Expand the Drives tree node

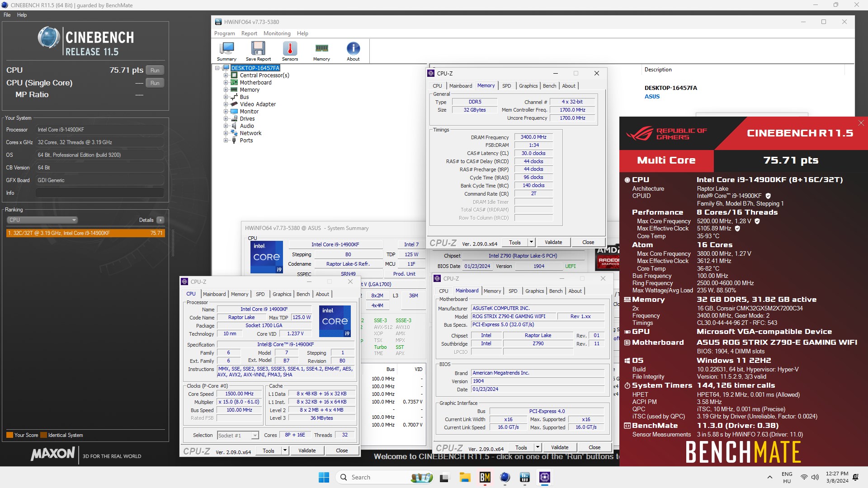[226, 119]
